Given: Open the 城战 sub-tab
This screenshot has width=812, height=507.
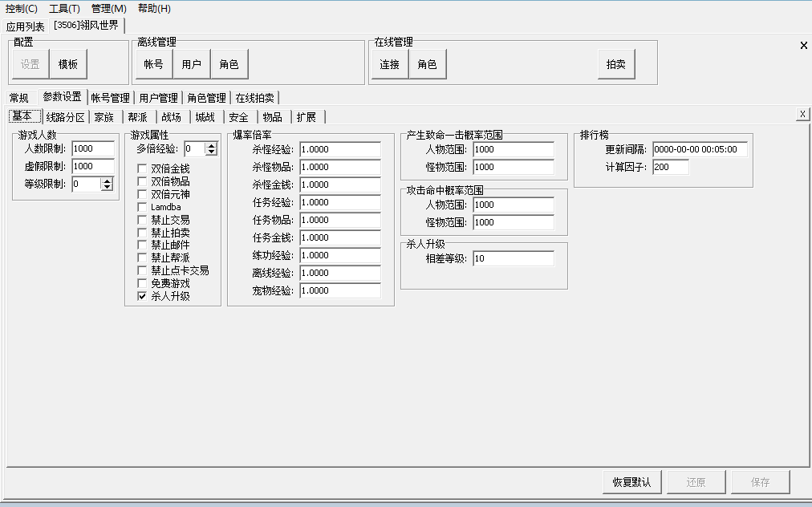Looking at the screenshot, I should point(205,117).
